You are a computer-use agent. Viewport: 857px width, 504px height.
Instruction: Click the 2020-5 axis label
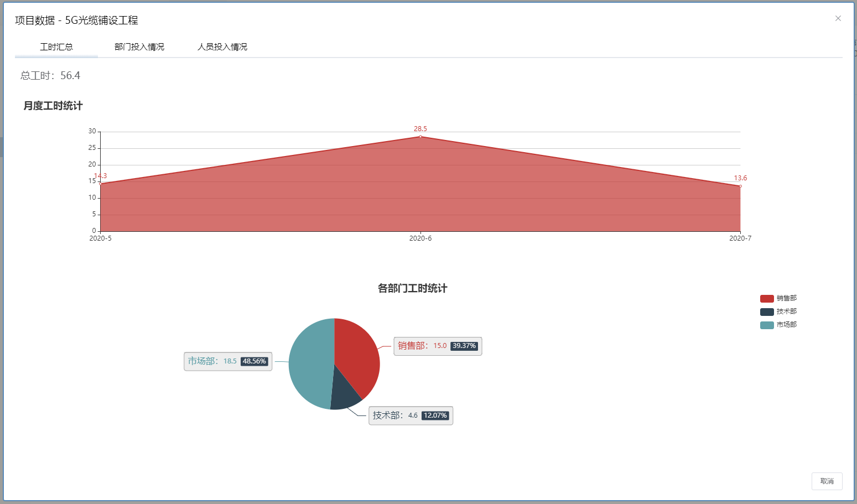pos(101,238)
